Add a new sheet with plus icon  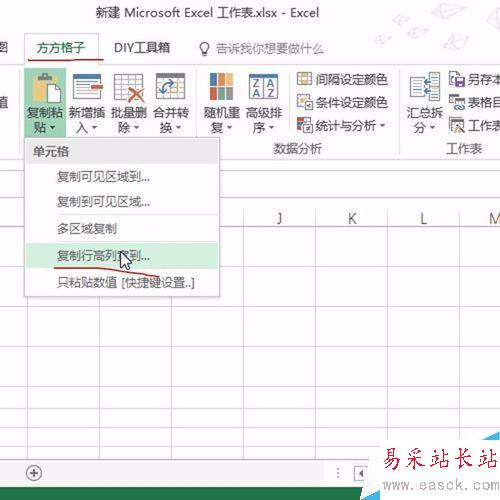pos(34,473)
